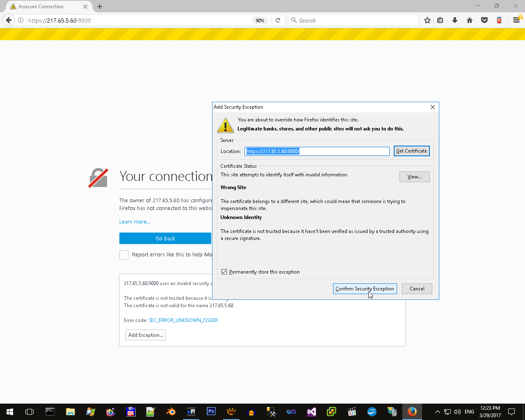Viewport: 525px width, 420px height.
Task: Open network status tray icon
Action: pos(447,412)
